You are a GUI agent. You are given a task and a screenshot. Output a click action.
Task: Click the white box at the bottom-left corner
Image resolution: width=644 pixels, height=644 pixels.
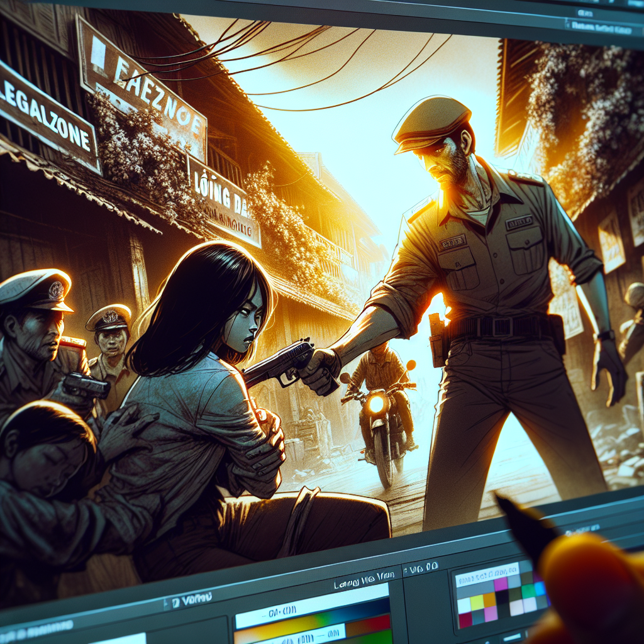click(x=119, y=638)
